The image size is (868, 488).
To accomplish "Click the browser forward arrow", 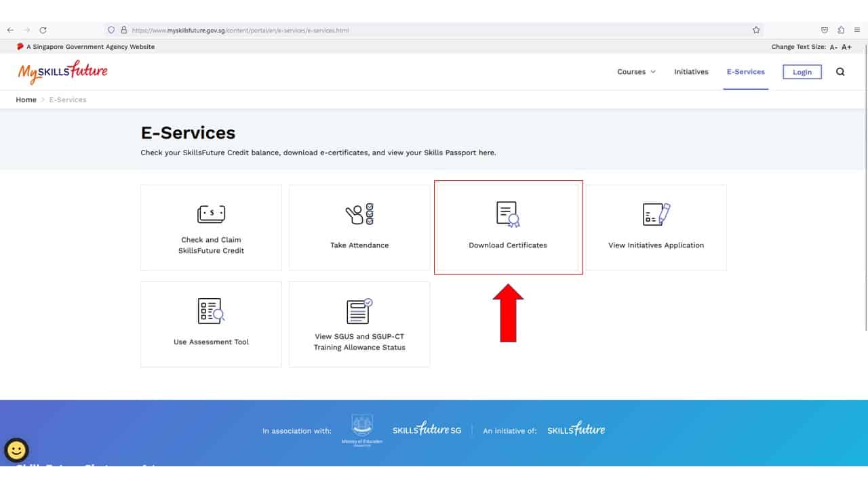I will click(x=27, y=30).
